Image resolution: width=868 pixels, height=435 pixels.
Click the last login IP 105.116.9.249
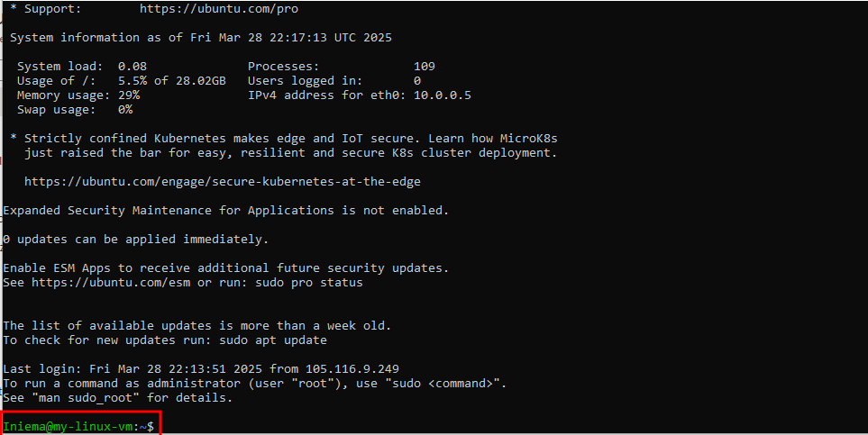click(352, 368)
